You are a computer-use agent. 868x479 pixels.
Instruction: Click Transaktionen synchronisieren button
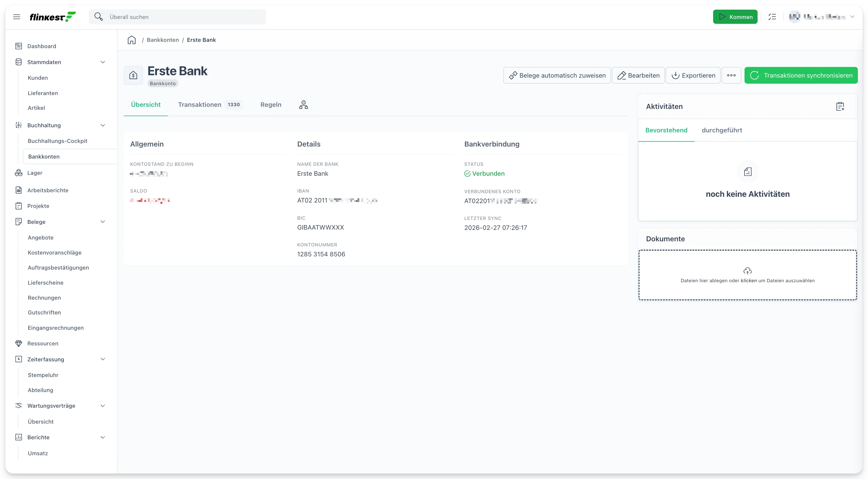pyautogui.click(x=801, y=76)
